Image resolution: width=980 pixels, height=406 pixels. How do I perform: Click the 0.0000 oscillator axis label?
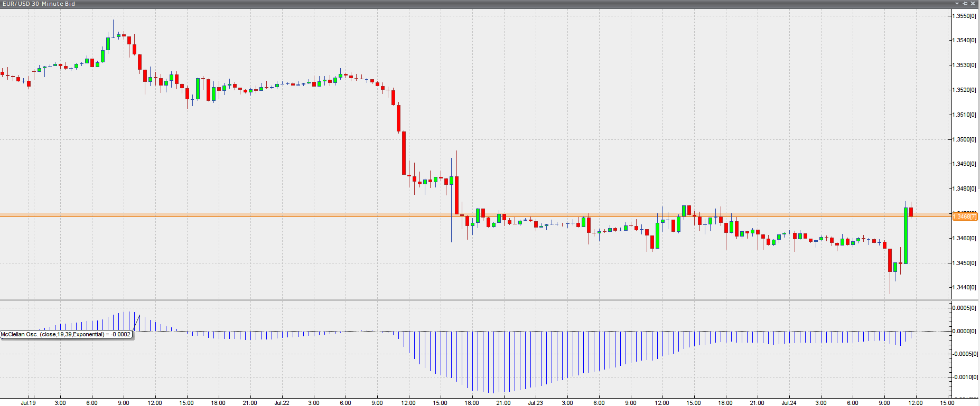964,331
